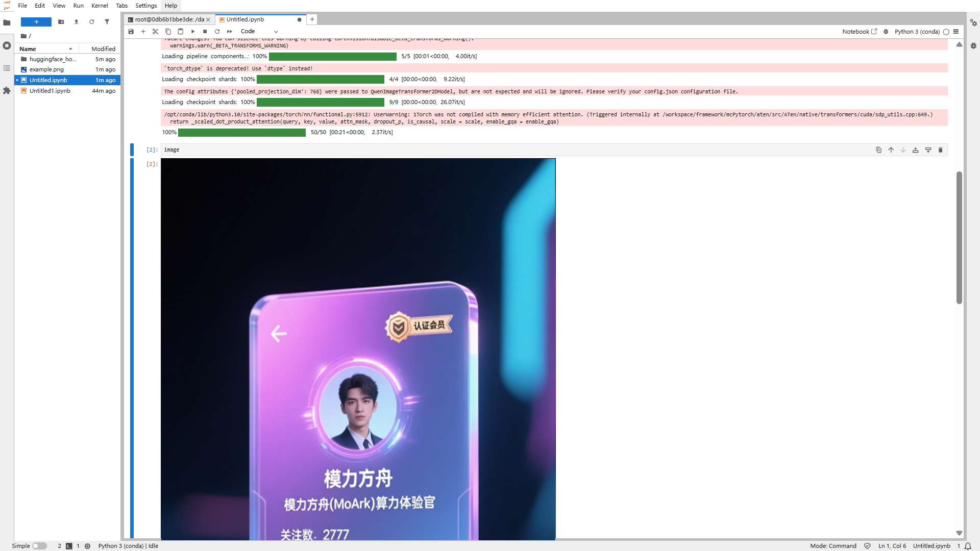Interrupt the kernel with the stop icon
The width and height of the screenshot is (980, 551).
coord(205,32)
